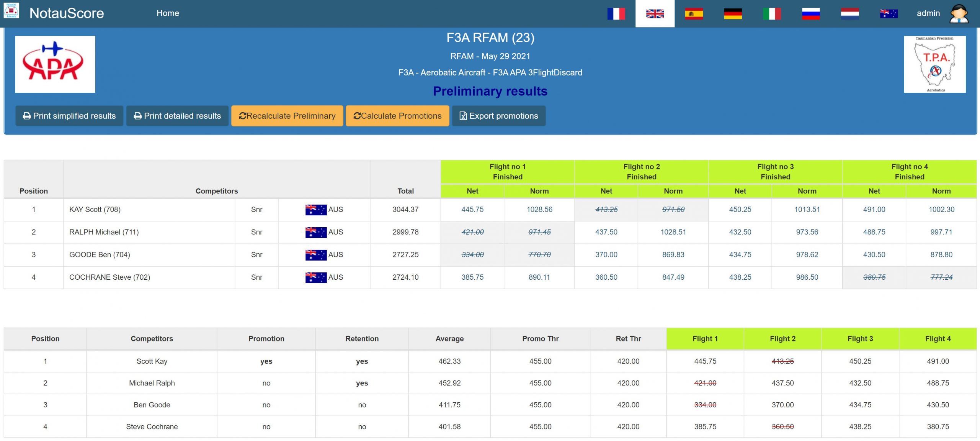Open KAY Scott flight 1 net 445.75
The image size is (980, 441).
click(x=472, y=210)
